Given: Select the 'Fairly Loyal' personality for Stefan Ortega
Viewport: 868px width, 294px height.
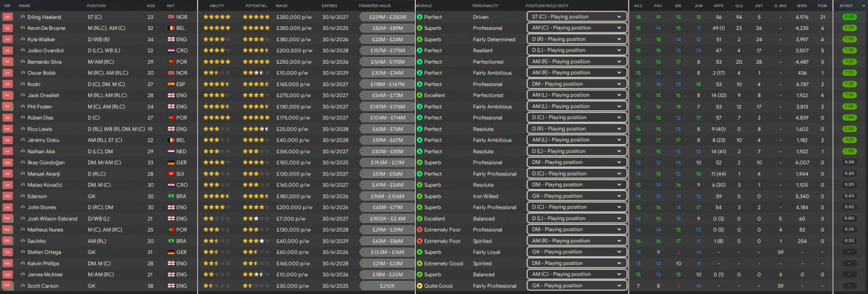Looking at the screenshot, I should (x=487, y=252).
